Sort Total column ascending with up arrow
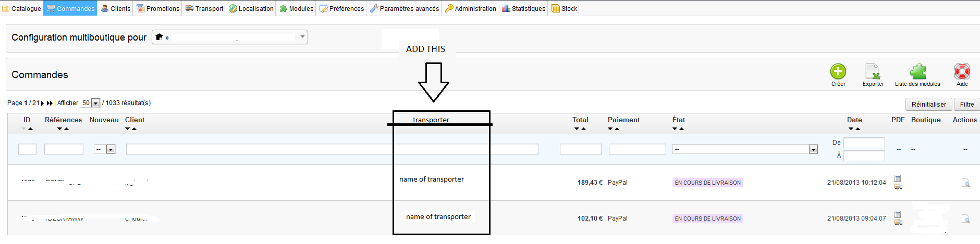980x244 pixels. [x=584, y=129]
